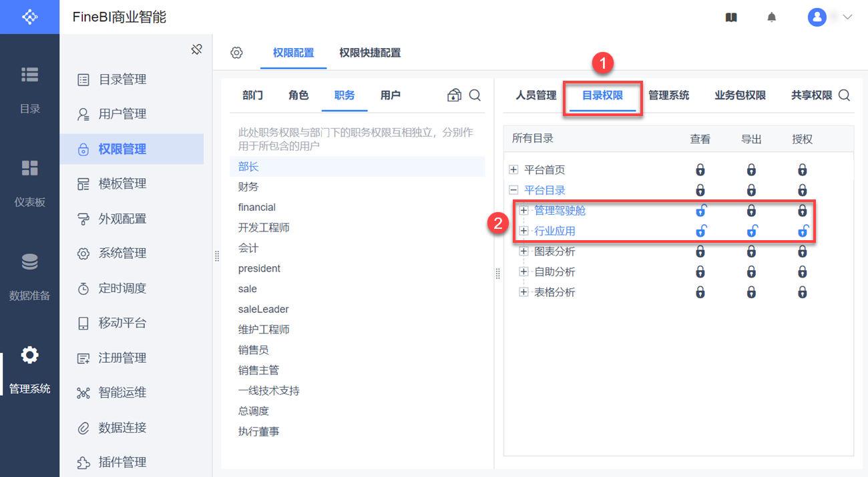The image size is (868, 477).
Task: Click the FineBI logo at top left
Action: (29, 17)
